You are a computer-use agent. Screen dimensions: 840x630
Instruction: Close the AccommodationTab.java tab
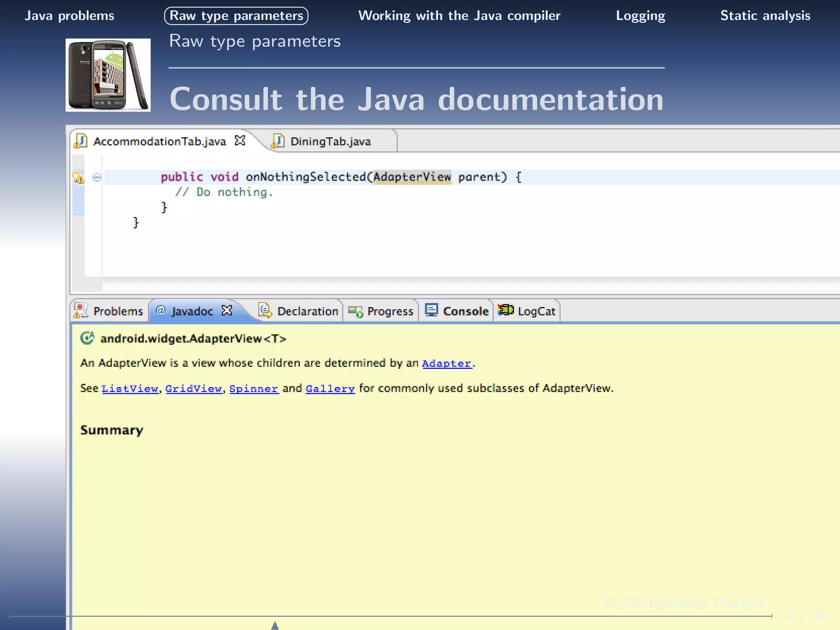(240, 141)
